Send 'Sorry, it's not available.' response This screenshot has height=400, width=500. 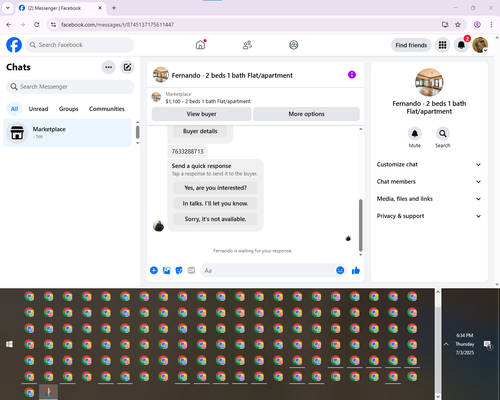pos(215,219)
